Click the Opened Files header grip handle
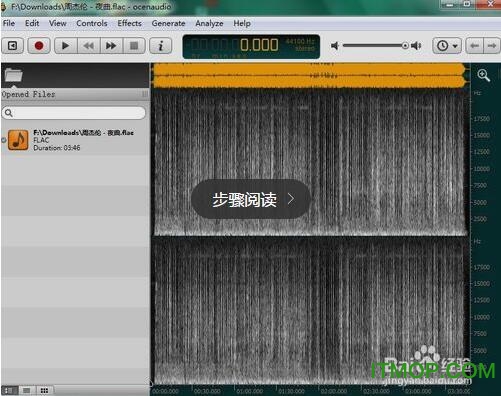 pyautogui.click(x=145, y=94)
